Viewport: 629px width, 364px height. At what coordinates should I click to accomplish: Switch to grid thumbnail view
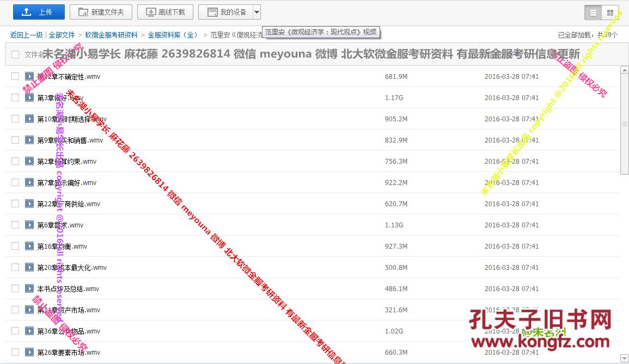pos(610,13)
